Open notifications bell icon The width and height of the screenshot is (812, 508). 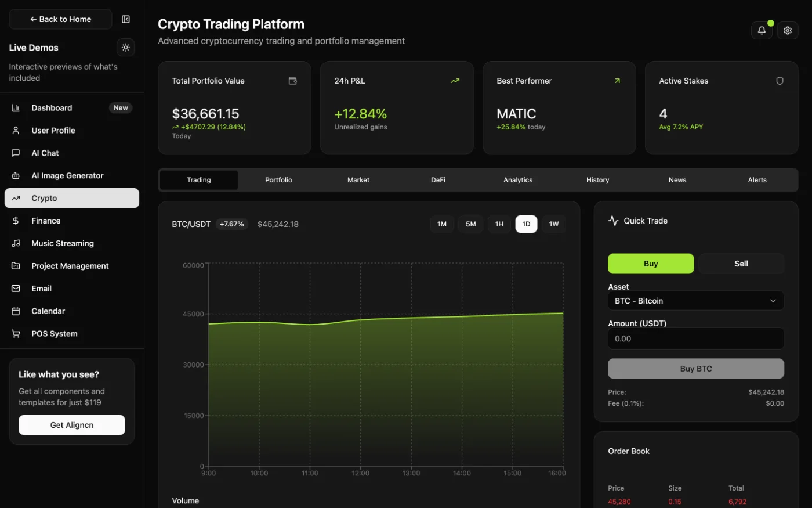(x=762, y=30)
